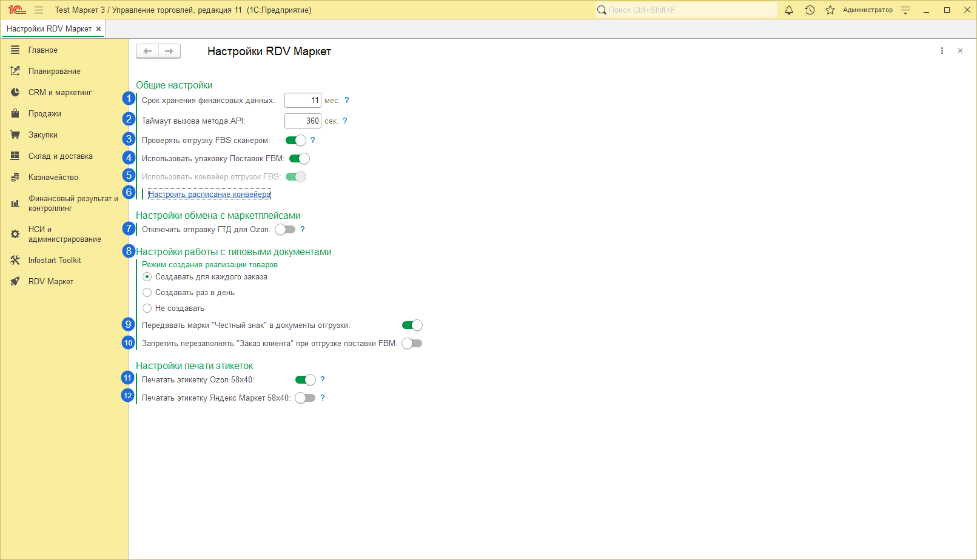Click the Таймаут API seconds input field
The image size is (977, 560).
click(x=303, y=121)
